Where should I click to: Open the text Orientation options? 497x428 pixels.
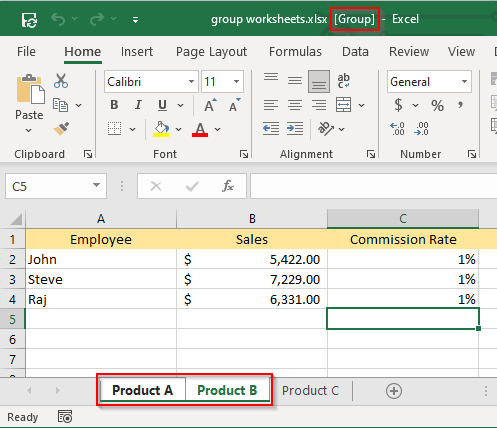[x=331, y=129]
